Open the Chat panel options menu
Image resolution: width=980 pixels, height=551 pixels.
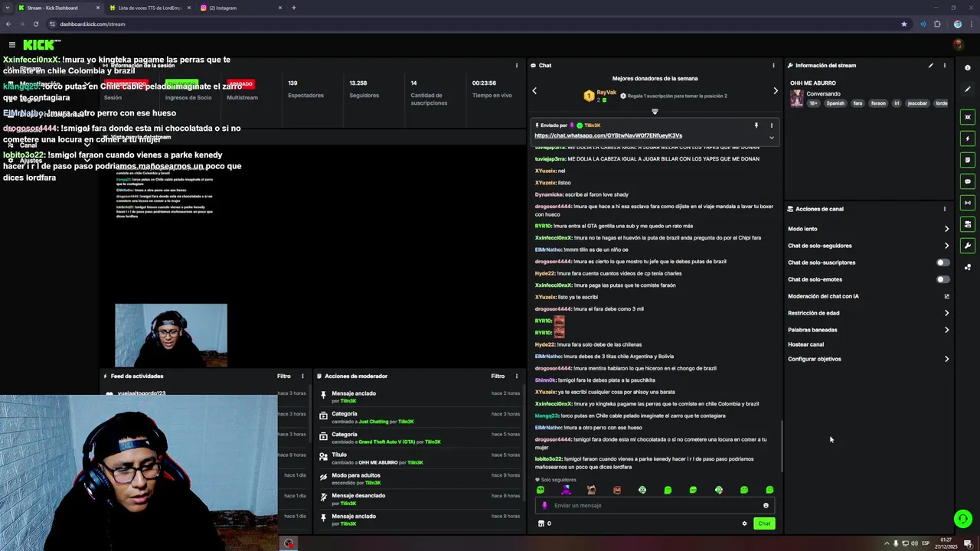click(773, 65)
